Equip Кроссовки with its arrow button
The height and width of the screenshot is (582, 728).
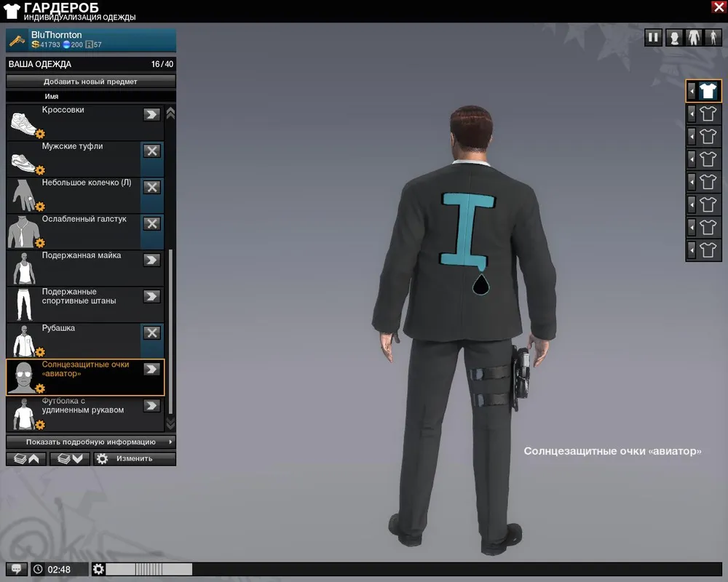(151, 114)
